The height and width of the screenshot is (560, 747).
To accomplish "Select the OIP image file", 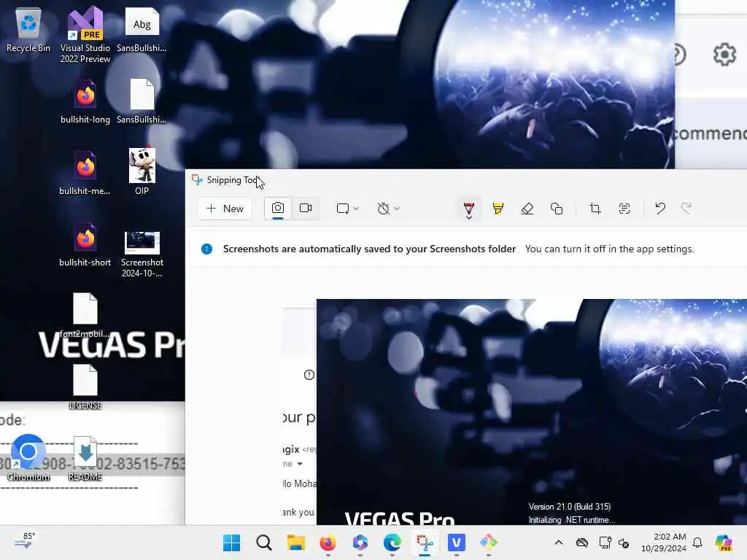I will 142,171.
